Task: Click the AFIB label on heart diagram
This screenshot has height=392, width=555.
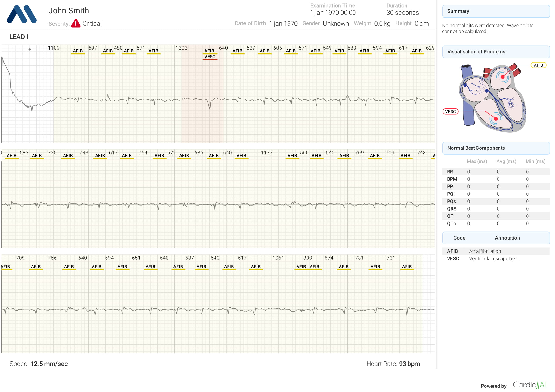Action: point(538,65)
